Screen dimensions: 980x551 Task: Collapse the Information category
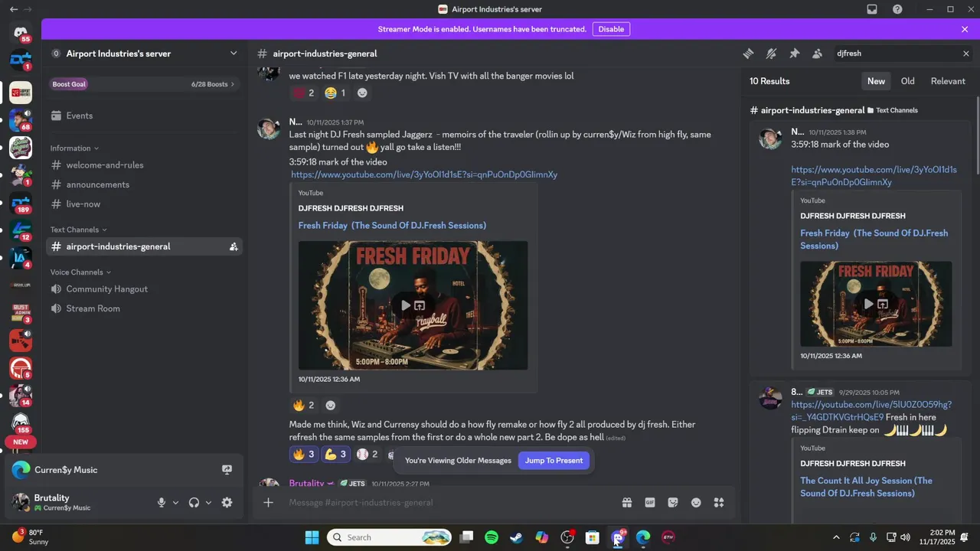click(x=74, y=148)
